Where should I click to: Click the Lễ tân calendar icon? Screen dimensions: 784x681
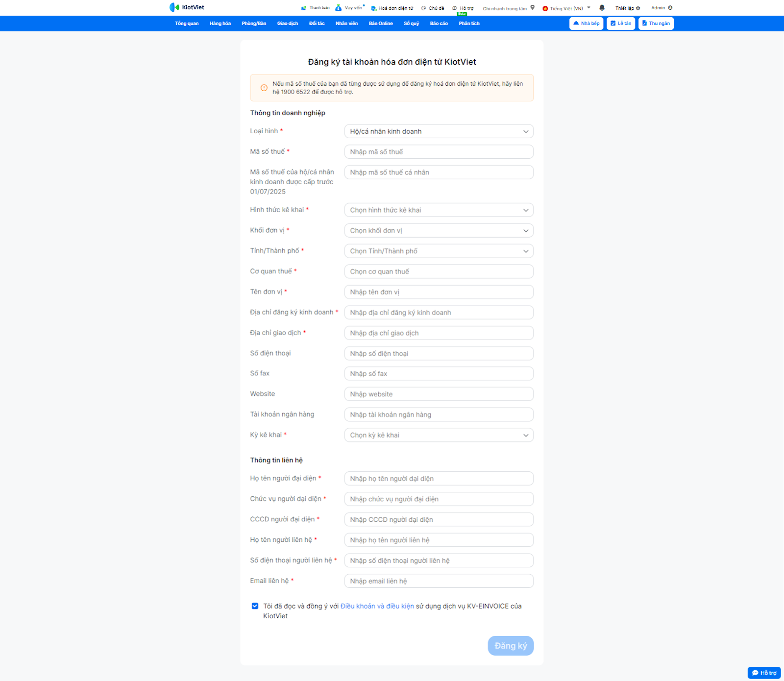tap(613, 23)
